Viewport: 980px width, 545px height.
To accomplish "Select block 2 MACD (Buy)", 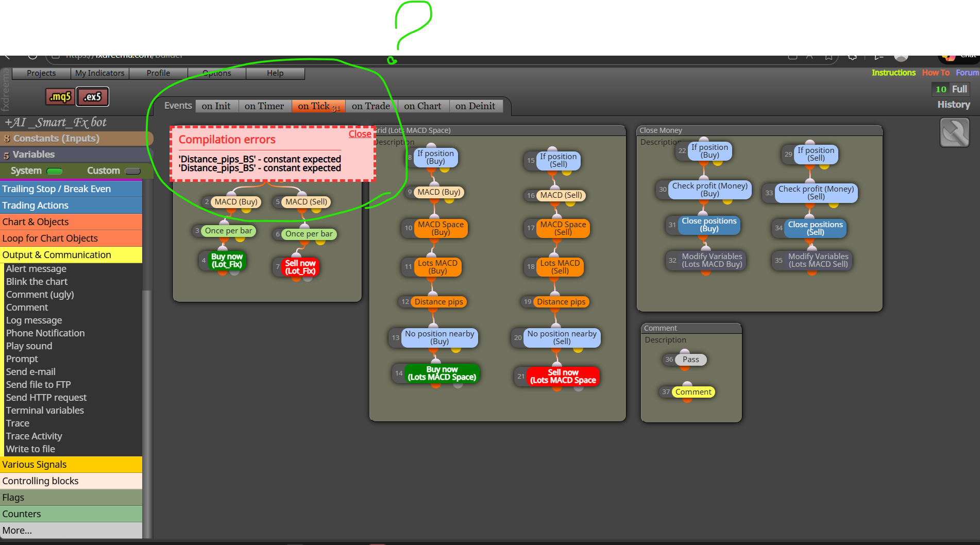I will click(x=235, y=202).
